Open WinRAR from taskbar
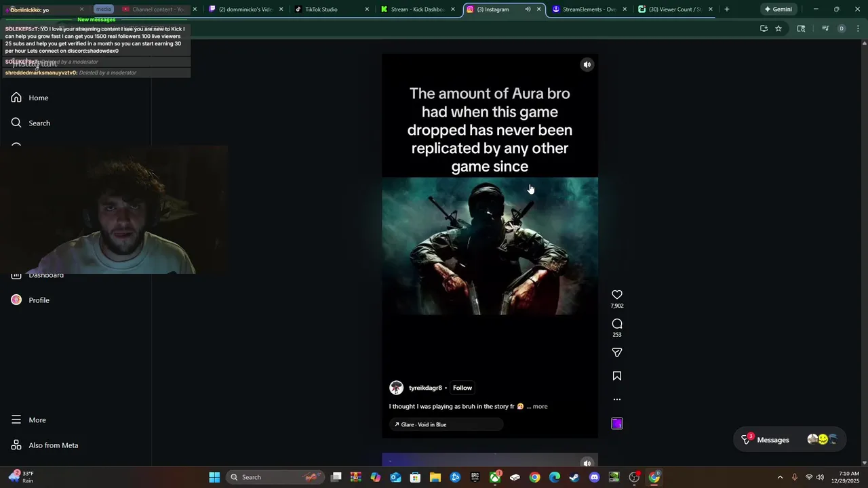 [x=355, y=477]
